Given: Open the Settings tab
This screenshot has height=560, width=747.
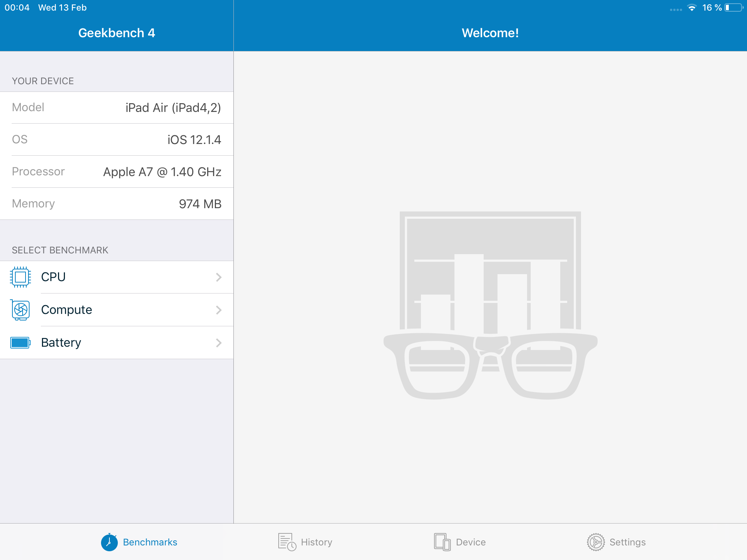Looking at the screenshot, I should [x=616, y=542].
